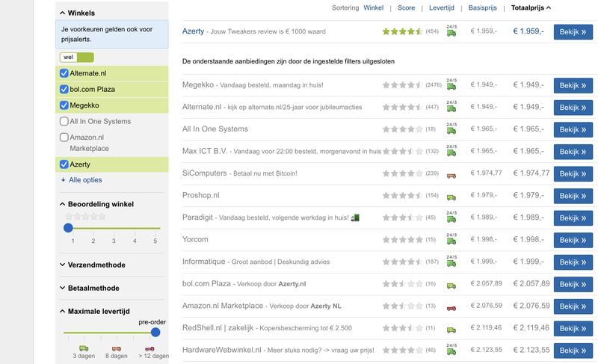Screen dimensions: 598x364
Task: Click the green truck icon for bol.com Plaza
Action: [x=451, y=286]
